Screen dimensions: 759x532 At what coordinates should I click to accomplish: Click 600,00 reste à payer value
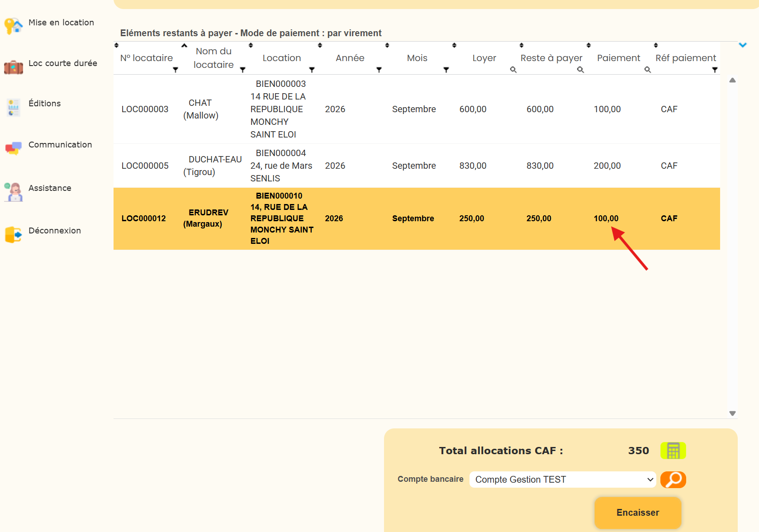[540, 109]
